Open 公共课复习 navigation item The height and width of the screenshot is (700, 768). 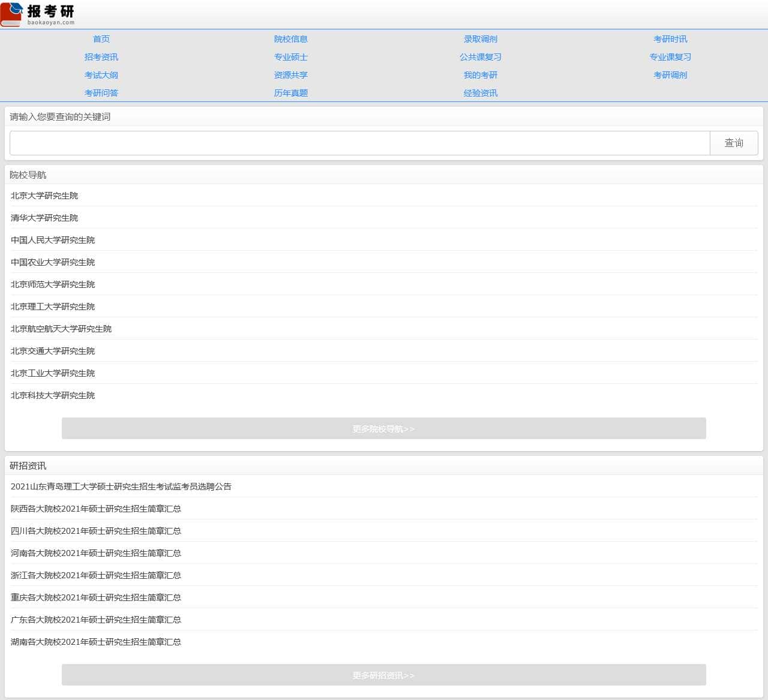pyautogui.click(x=480, y=57)
